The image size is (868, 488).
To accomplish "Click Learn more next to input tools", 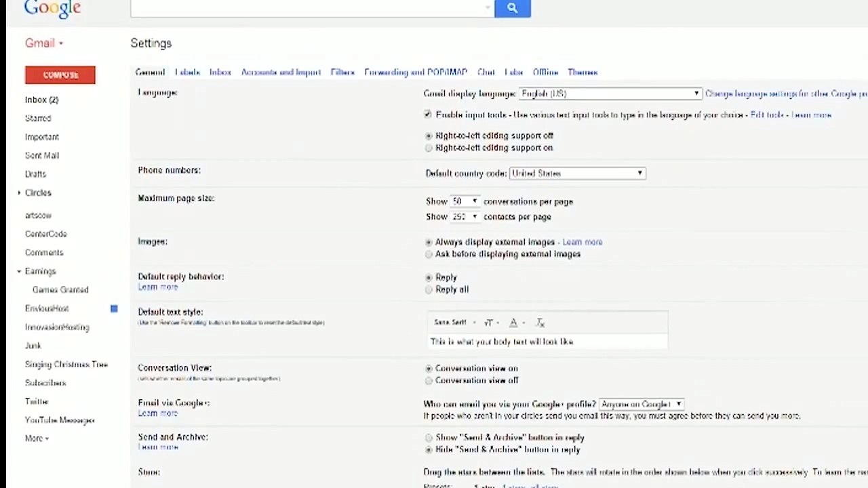I will 812,115.
